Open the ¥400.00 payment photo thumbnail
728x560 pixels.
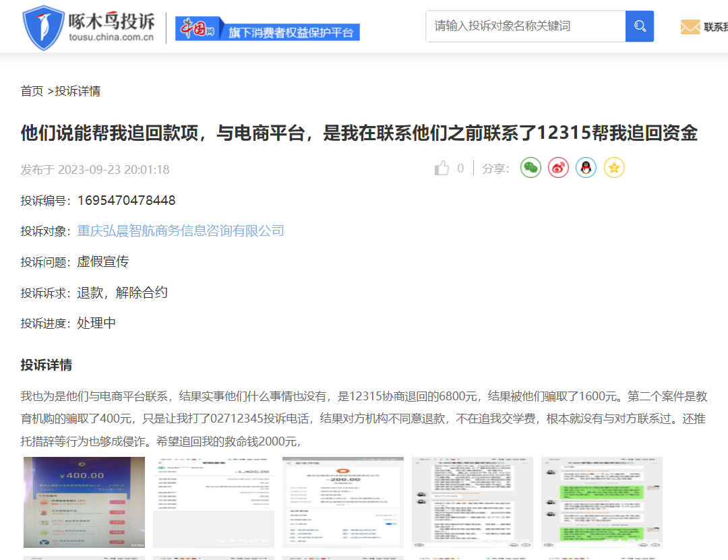click(84, 502)
